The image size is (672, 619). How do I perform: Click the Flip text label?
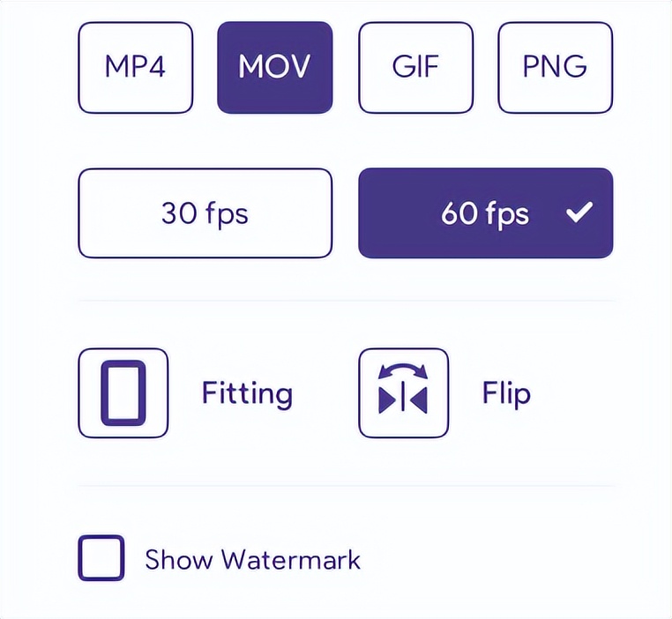pos(506,393)
